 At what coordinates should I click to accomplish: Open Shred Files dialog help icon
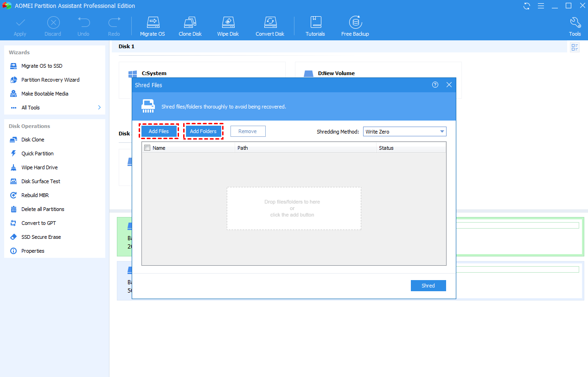coord(435,85)
